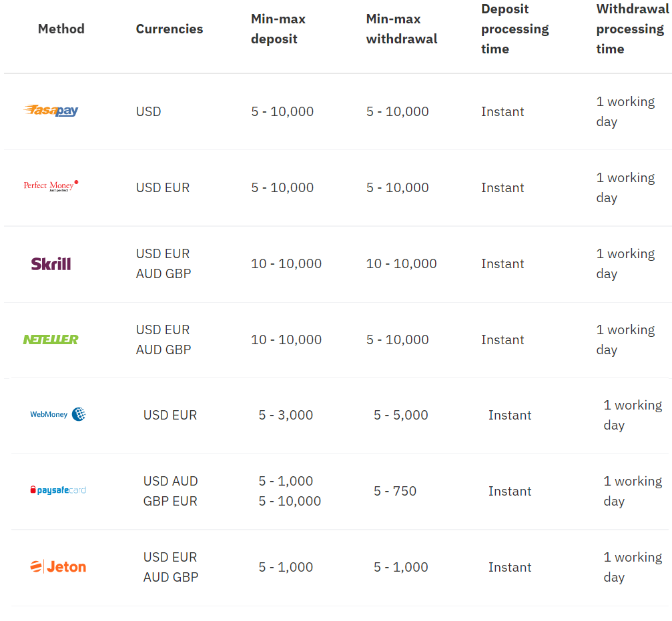Click Skrill's USD EUR AUD GBP currencies
The width and height of the screenshot is (672, 621).
tap(163, 263)
